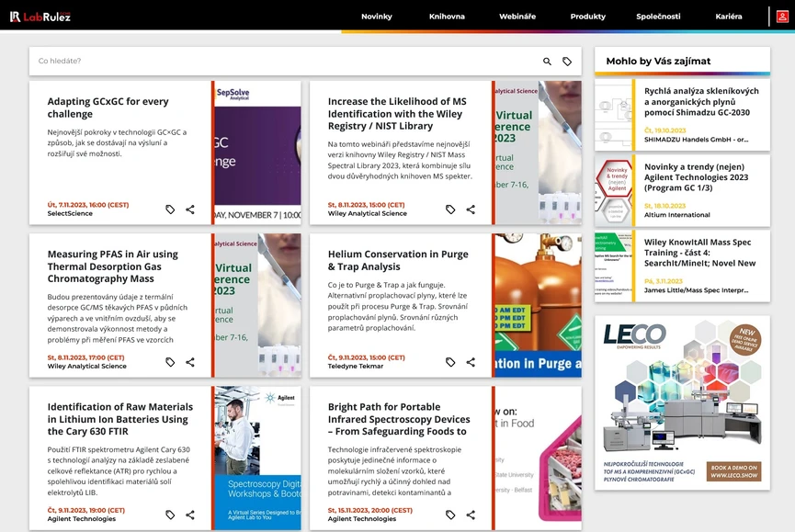
Task: Share the Cary 630 FTIR batteries card
Action: pyautogui.click(x=190, y=515)
